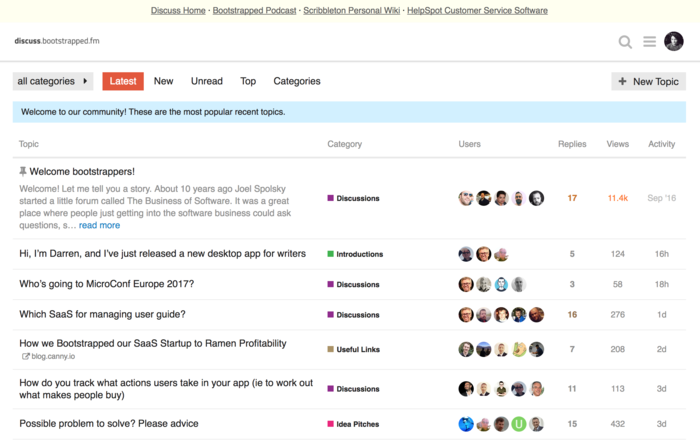The width and height of the screenshot is (700, 445).
Task: Open the search magnifier icon
Action: pos(625,42)
